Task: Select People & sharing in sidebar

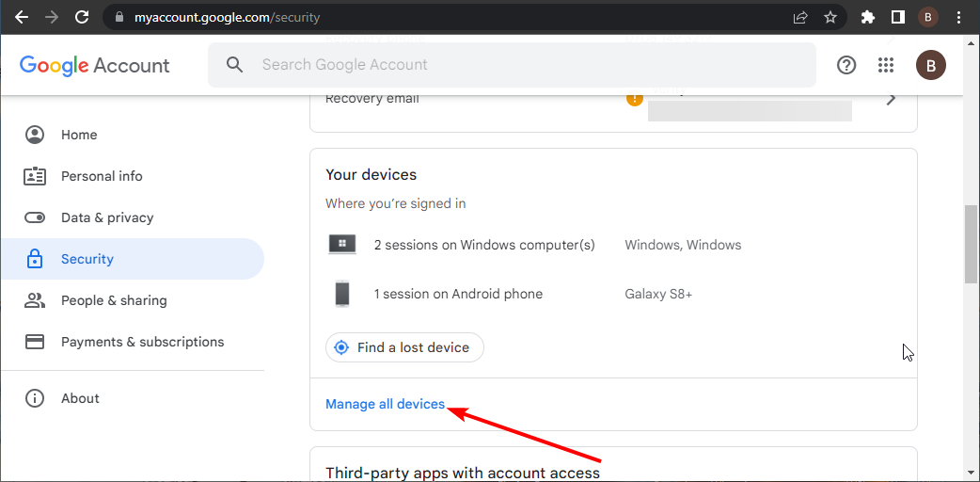Action: tap(114, 300)
